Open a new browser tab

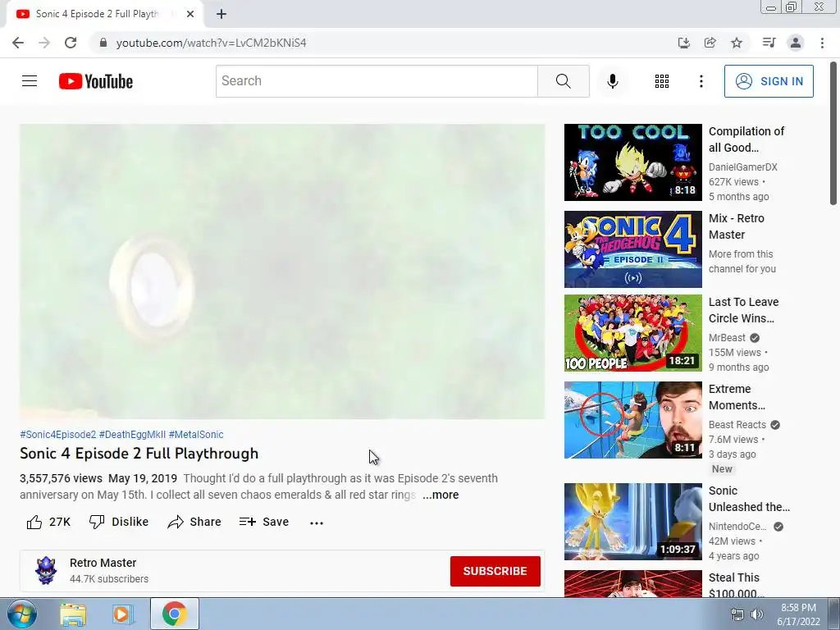click(221, 14)
